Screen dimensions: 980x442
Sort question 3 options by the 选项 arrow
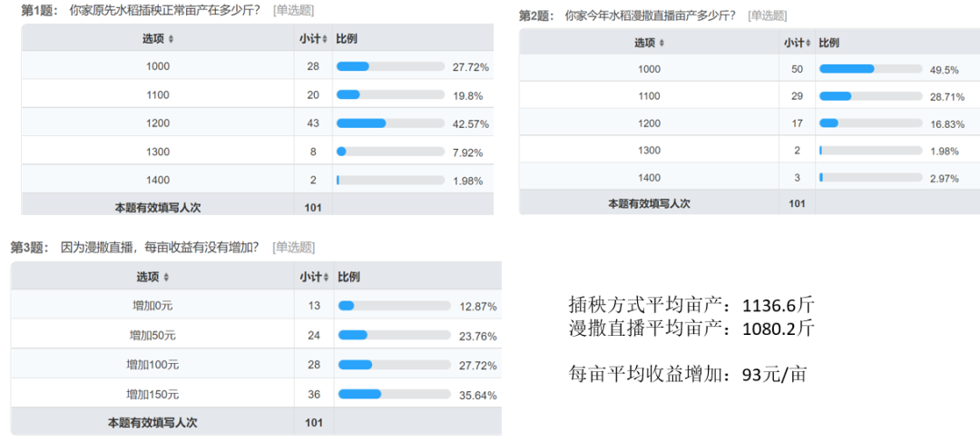[x=166, y=277]
